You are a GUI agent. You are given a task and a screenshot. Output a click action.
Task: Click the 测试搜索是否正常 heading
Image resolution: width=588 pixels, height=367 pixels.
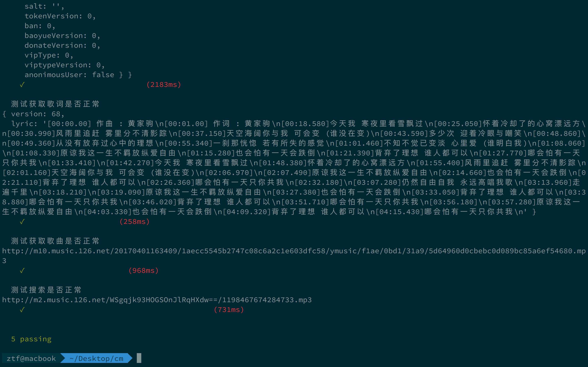pyautogui.click(x=46, y=290)
